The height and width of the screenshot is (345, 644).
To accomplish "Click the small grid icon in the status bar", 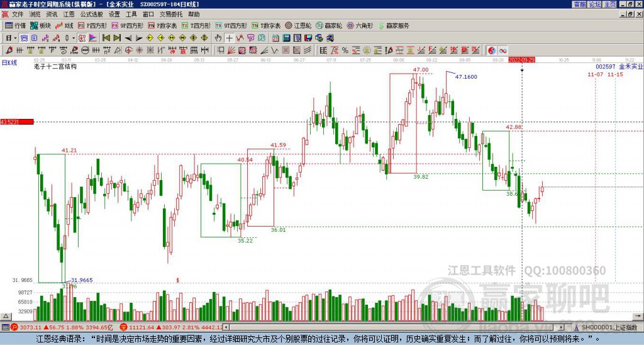I will [5, 327].
